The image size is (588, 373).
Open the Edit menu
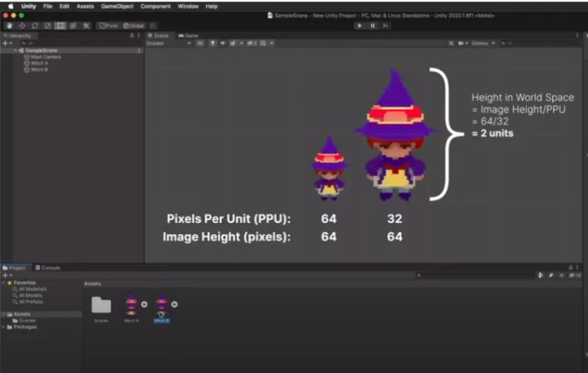tap(64, 7)
